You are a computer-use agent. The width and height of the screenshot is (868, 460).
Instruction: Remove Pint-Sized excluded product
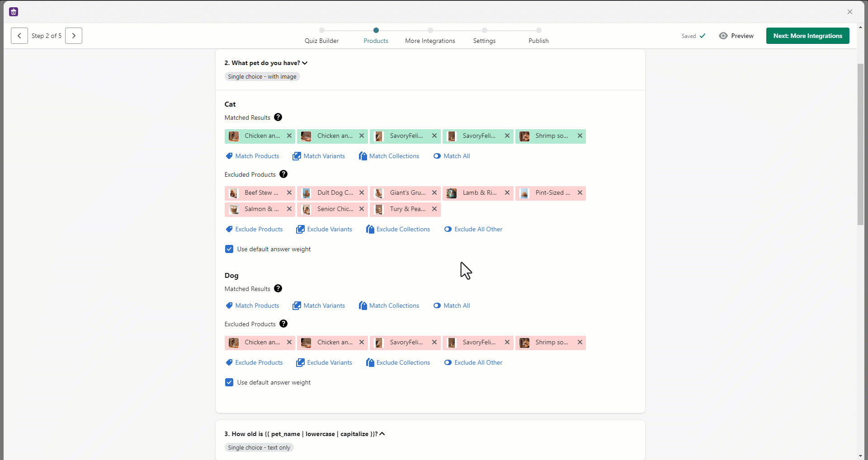click(580, 193)
